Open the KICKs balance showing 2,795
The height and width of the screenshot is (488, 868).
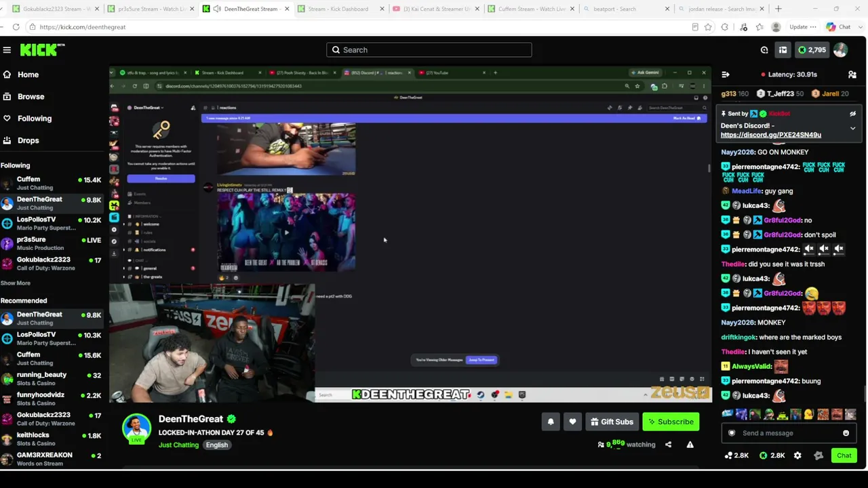(x=812, y=50)
